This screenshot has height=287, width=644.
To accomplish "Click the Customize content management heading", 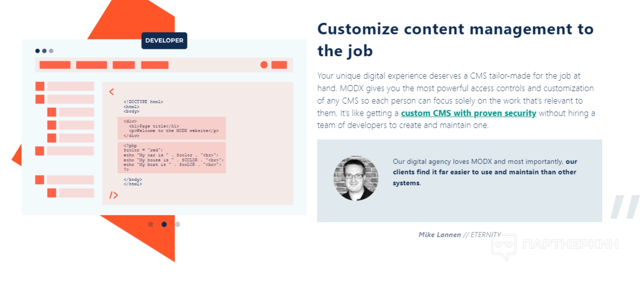I will click(455, 39).
